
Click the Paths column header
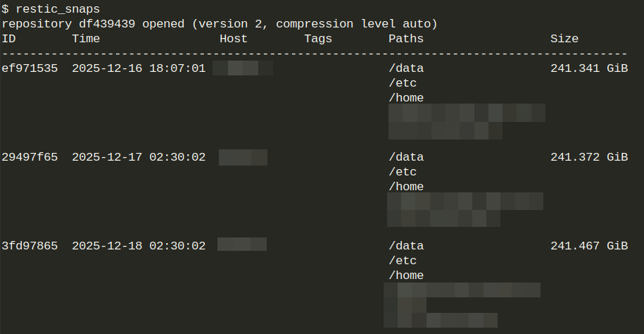click(406, 39)
